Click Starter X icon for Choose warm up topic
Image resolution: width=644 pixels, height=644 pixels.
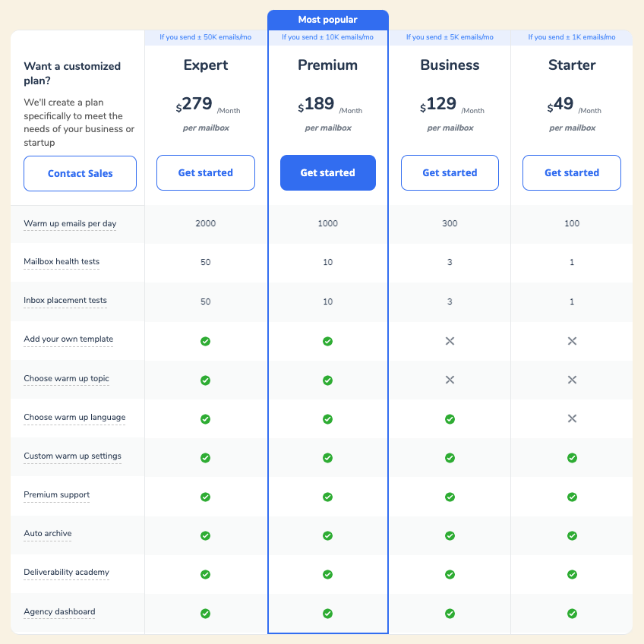(x=572, y=380)
